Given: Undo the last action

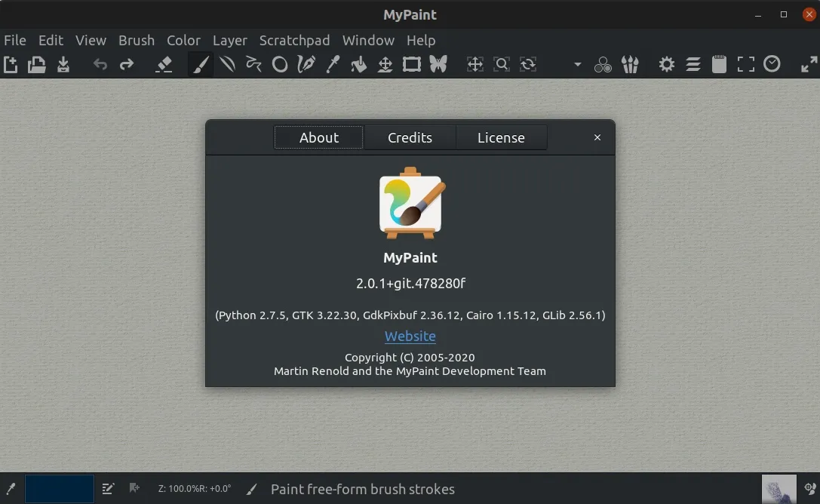Looking at the screenshot, I should click(100, 64).
